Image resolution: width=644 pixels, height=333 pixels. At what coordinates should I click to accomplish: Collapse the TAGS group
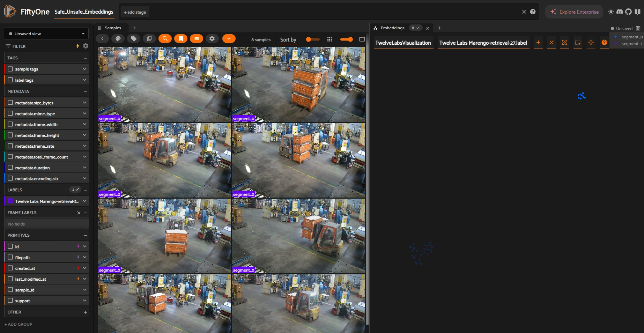[86, 58]
